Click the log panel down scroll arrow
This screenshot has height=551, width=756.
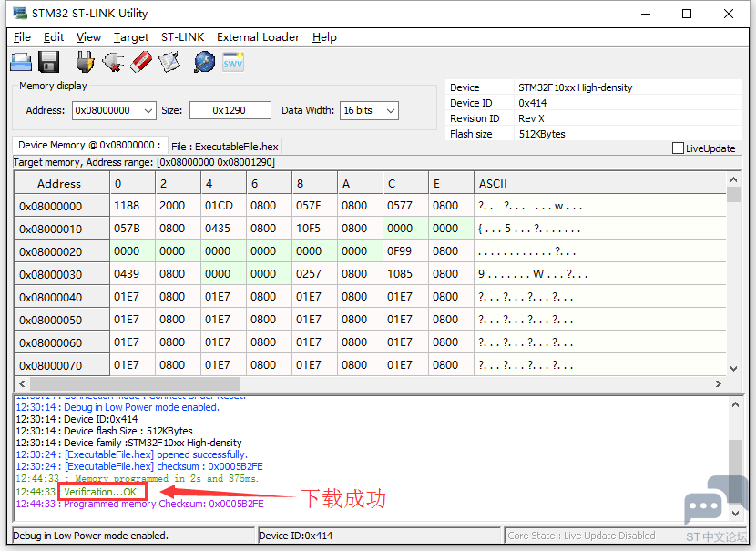click(x=735, y=514)
